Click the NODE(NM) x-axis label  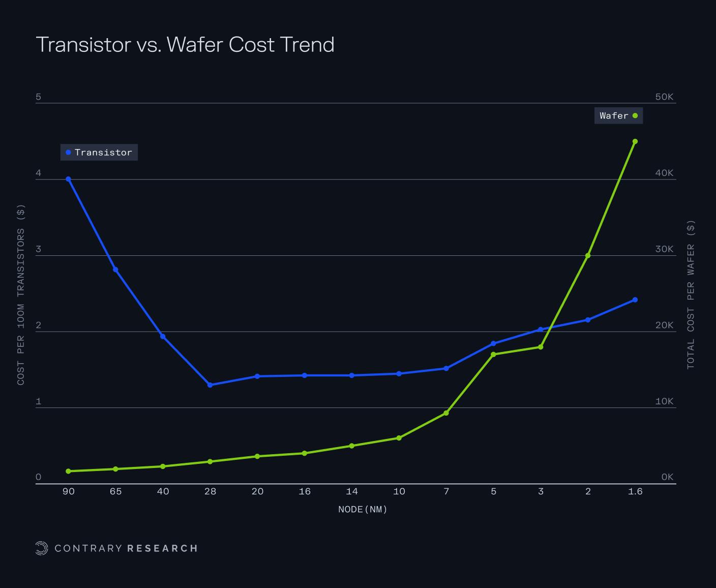click(363, 509)
